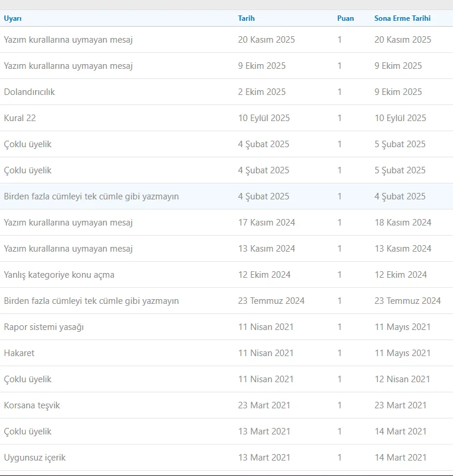Screen dimensions: 453x476
Task: Click the Sona Erme Tarihi column header
Action: coord(403,18)
